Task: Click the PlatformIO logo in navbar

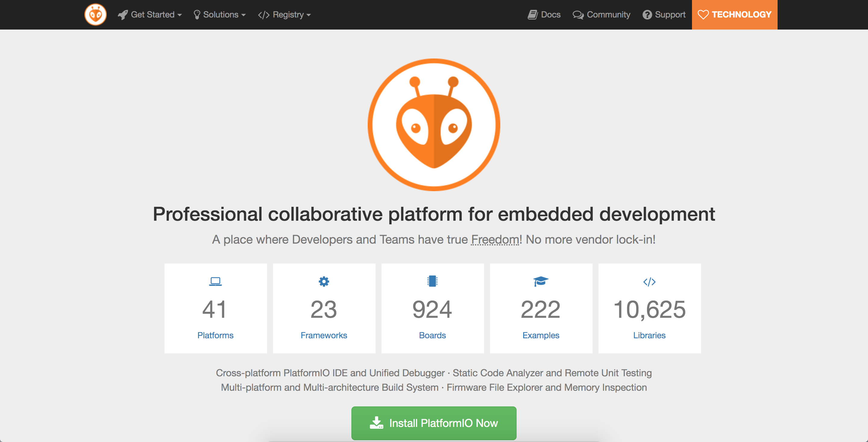Action: coord(95,14)
